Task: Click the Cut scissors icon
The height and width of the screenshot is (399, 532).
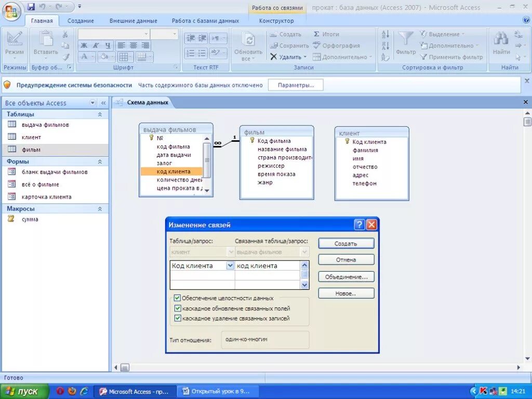Action: coord(65,34)
